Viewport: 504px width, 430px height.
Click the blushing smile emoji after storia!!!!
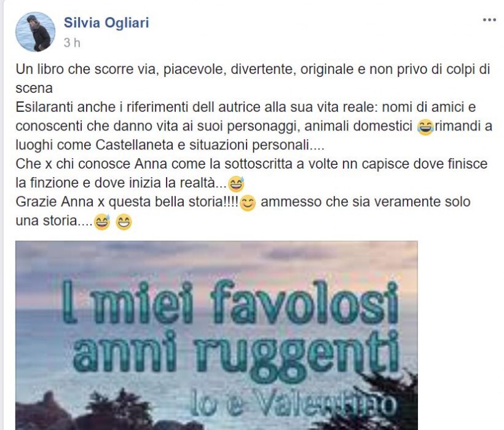[x=248, y=203]
